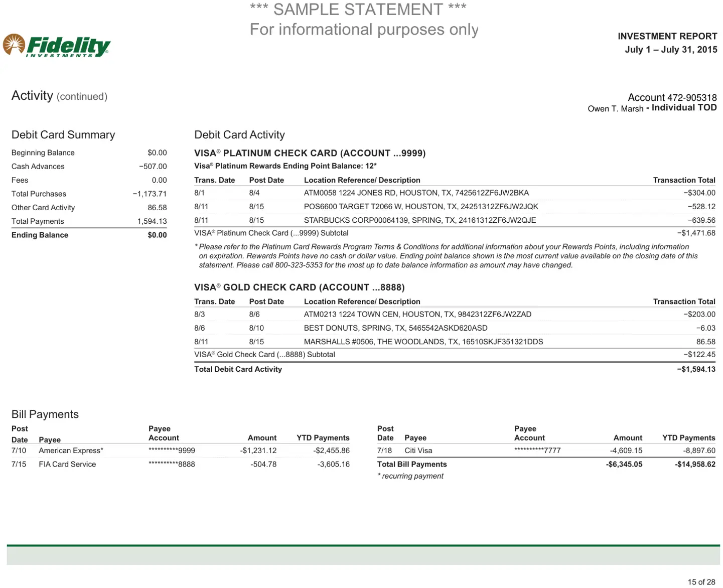Select the * recurring payment footnote
Screen dimensions: 723x588
[x=410, y=476]
